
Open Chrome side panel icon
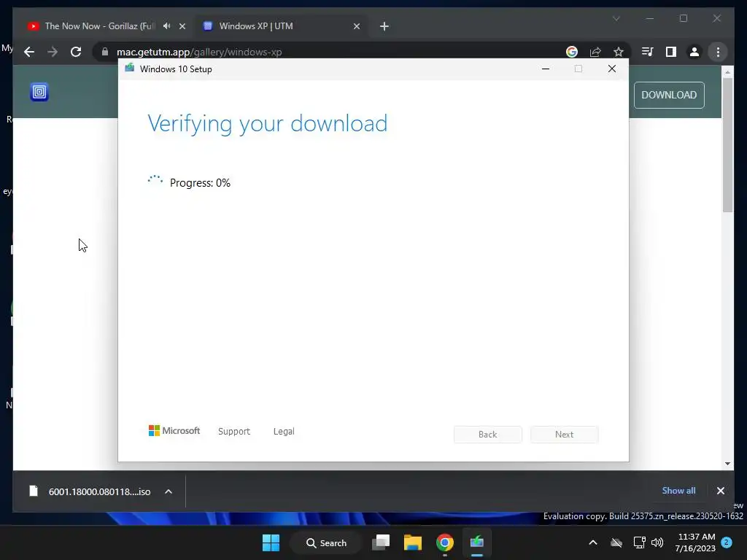pos(671,52)
